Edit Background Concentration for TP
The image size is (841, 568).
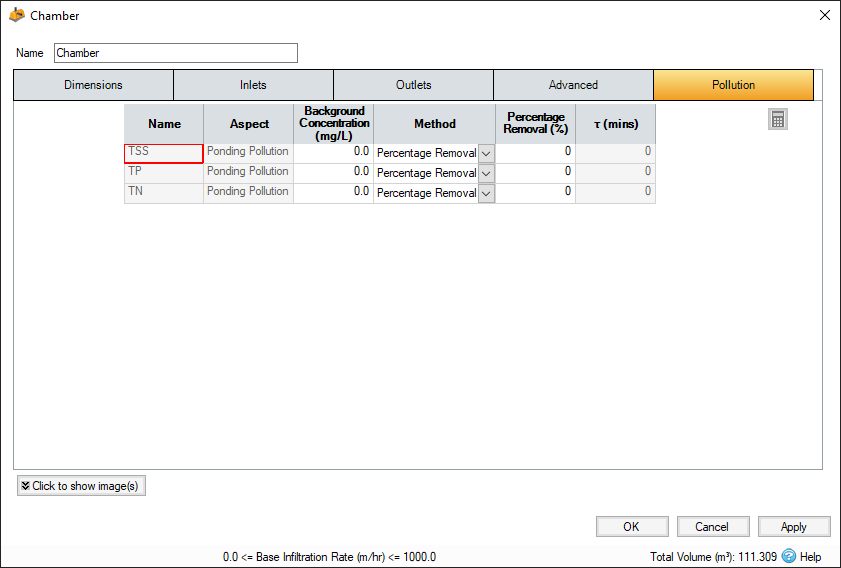333,173
